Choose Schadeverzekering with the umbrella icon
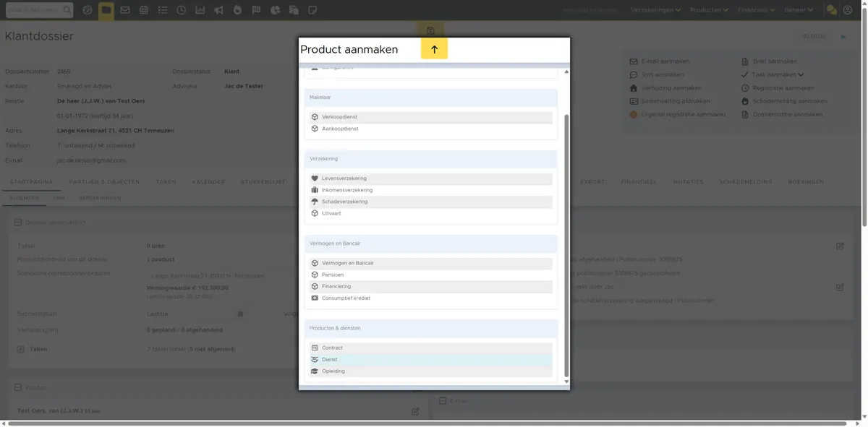Image resolution: width=868 pixels, height=427 pixels. (431, 202)
